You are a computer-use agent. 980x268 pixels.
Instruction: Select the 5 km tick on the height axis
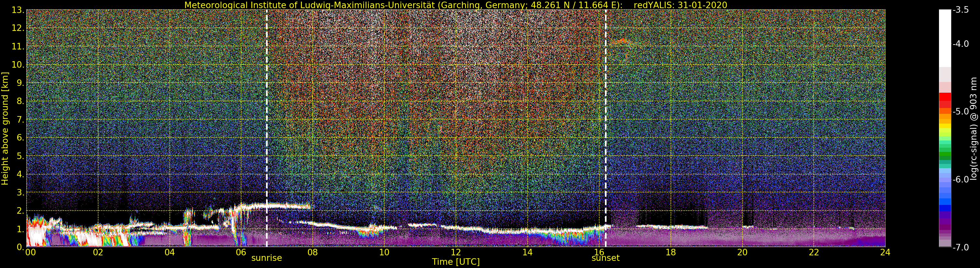[21, 156]
